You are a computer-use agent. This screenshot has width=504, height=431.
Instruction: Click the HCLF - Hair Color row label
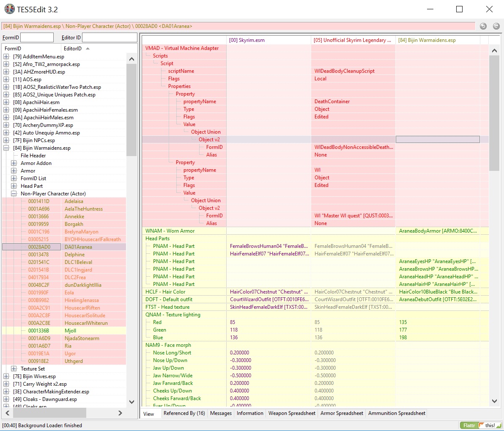(165, 292)
